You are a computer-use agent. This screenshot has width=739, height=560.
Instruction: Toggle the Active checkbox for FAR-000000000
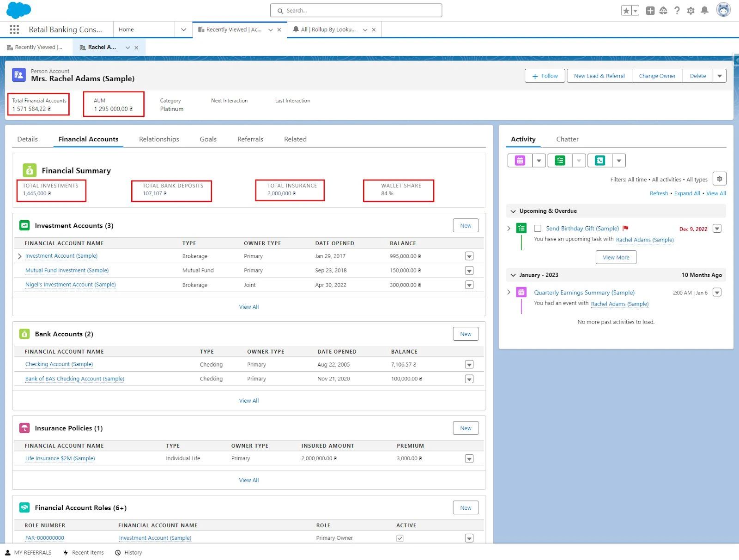400,538
